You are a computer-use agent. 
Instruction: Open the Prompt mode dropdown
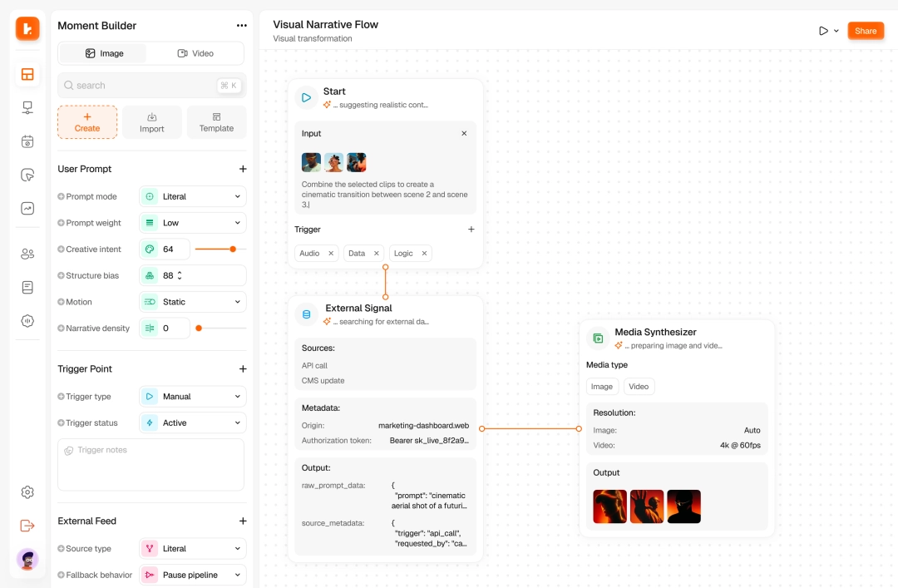pyautogui.click(x=192, y=196)
